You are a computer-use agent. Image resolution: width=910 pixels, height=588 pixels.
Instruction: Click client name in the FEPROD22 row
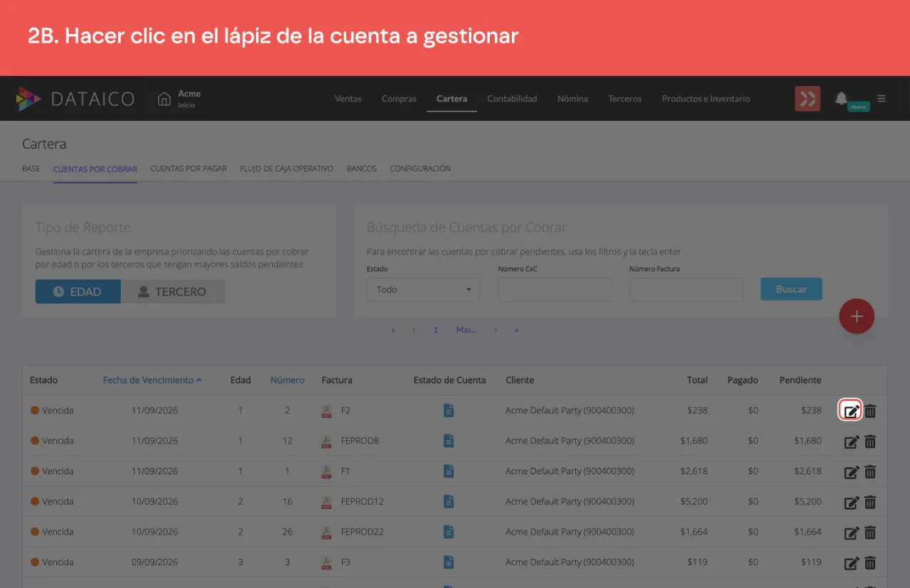pyautogui.click(x=570, y=532)
